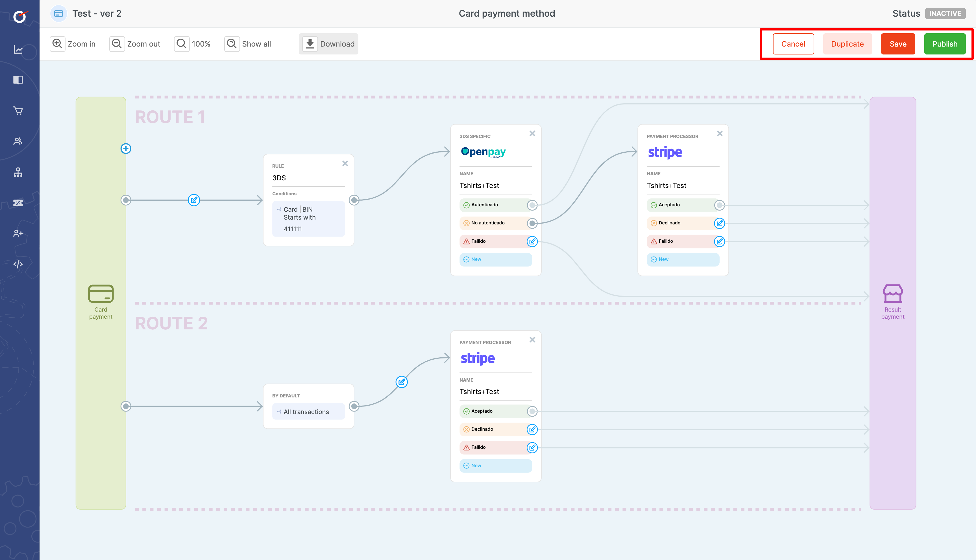
Task: Cancel the current flow edits
Action: pyautogui.click(x=793, y=43)
